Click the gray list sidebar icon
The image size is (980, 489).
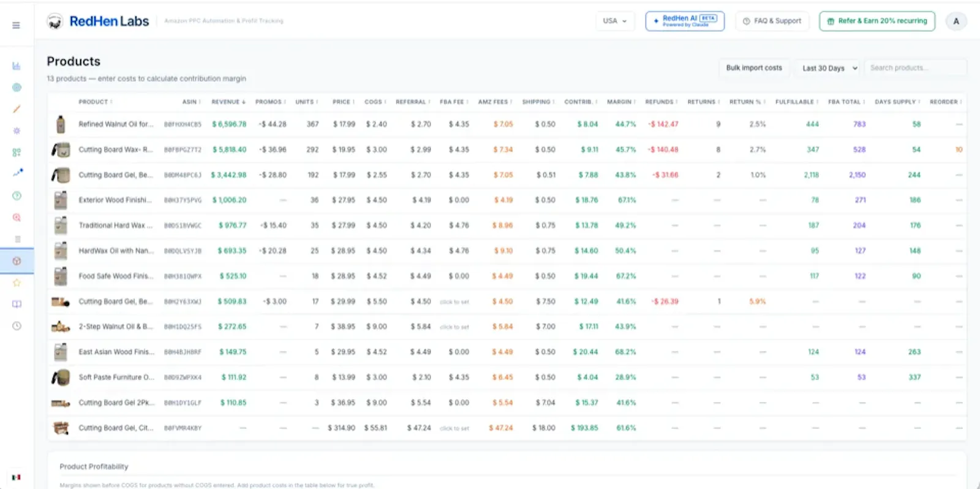[17, 239]
